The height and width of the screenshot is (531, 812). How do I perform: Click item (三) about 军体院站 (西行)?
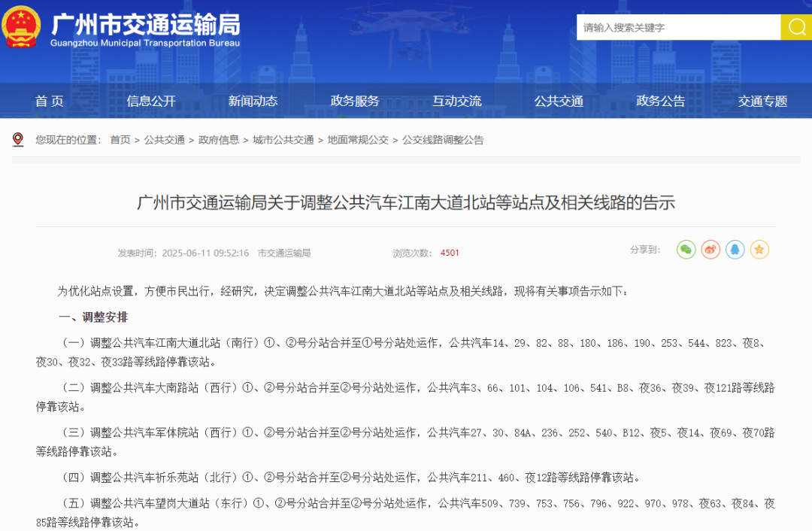coord(405,442)
